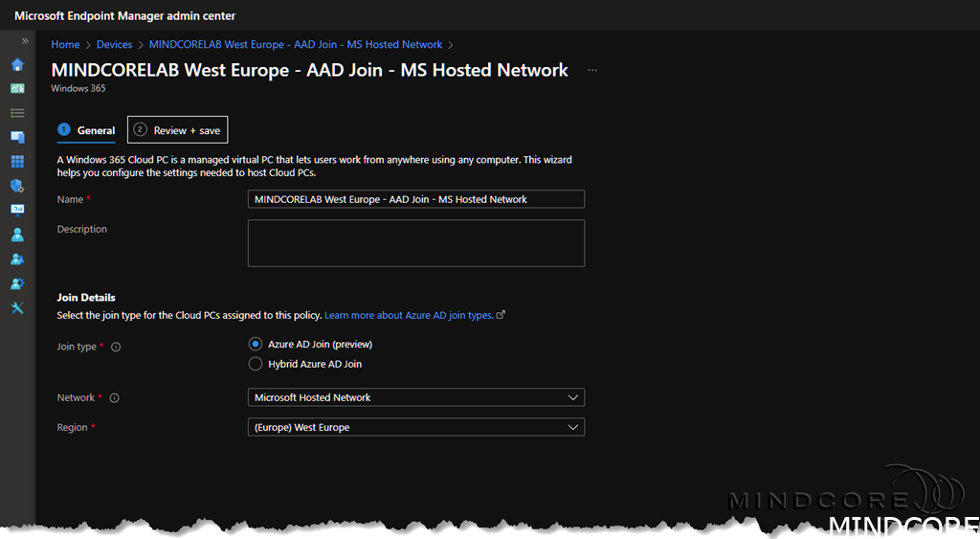
Task: Select Azure AD Join (preview) radio button
Action: pyautogui.click(x=256, y=344)
